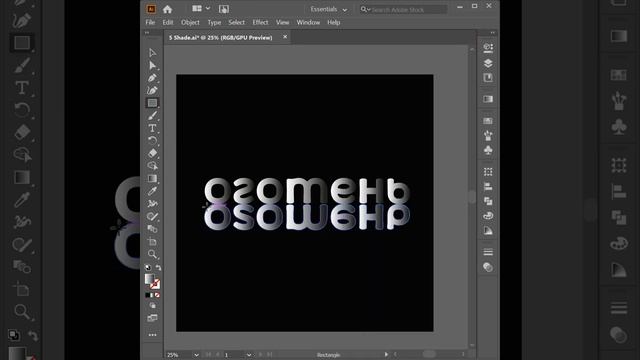Screen dimensions: 640x360
Task: Open the Object menu
Action: point(190,22)
